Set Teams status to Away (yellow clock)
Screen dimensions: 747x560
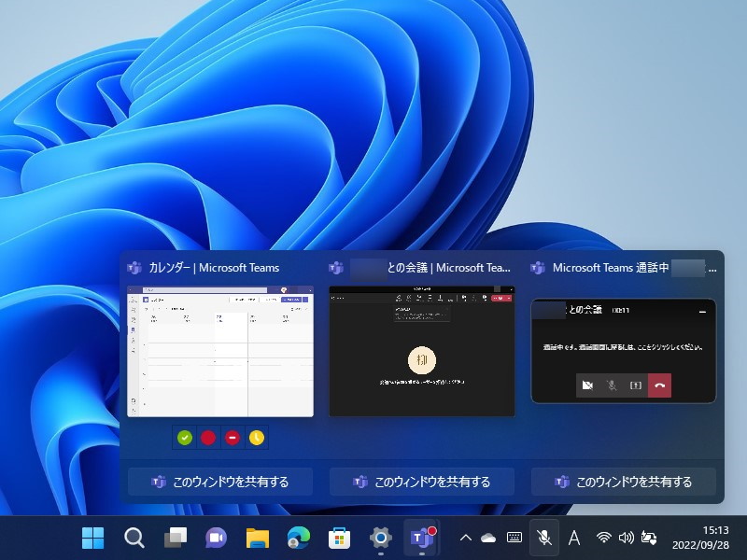[x=256, y=438]
